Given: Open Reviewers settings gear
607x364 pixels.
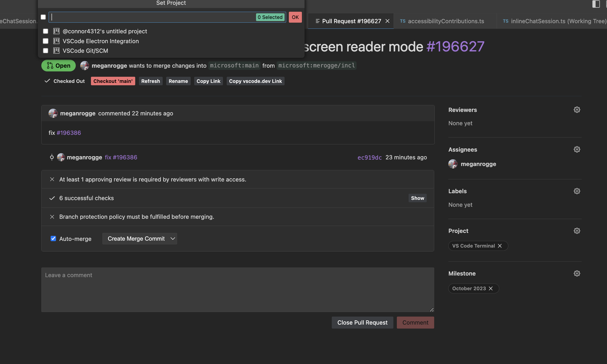Looking at the screenshot, I should click(577, 110).
